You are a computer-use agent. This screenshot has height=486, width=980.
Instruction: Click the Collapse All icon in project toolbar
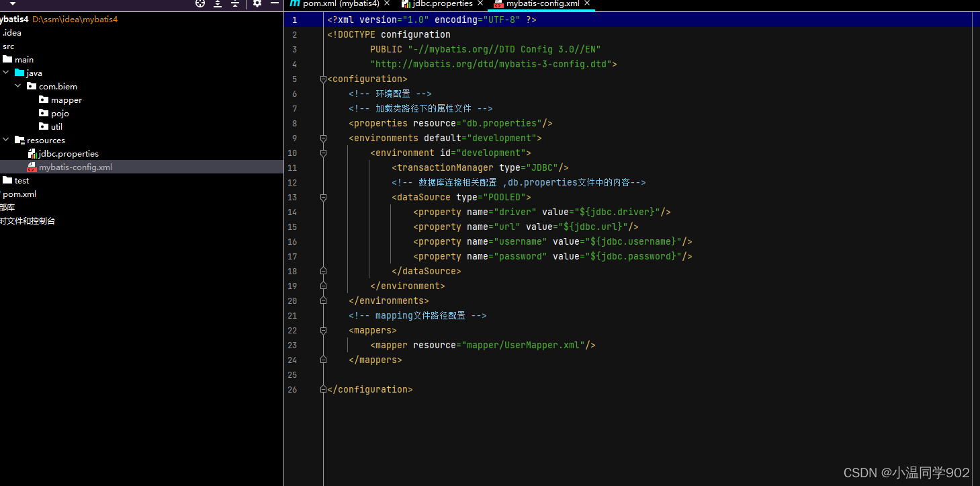(x=234, y=4)
